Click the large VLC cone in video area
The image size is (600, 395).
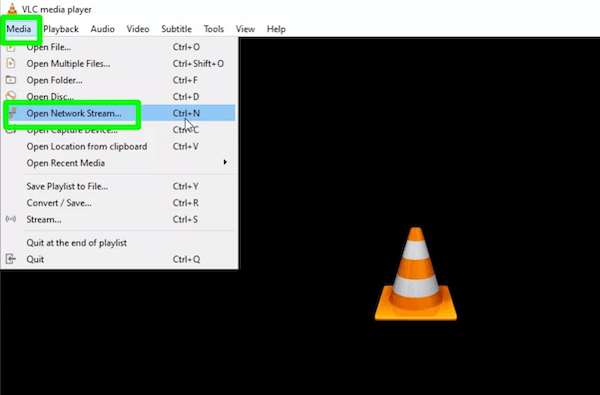[x=416, y=274]
